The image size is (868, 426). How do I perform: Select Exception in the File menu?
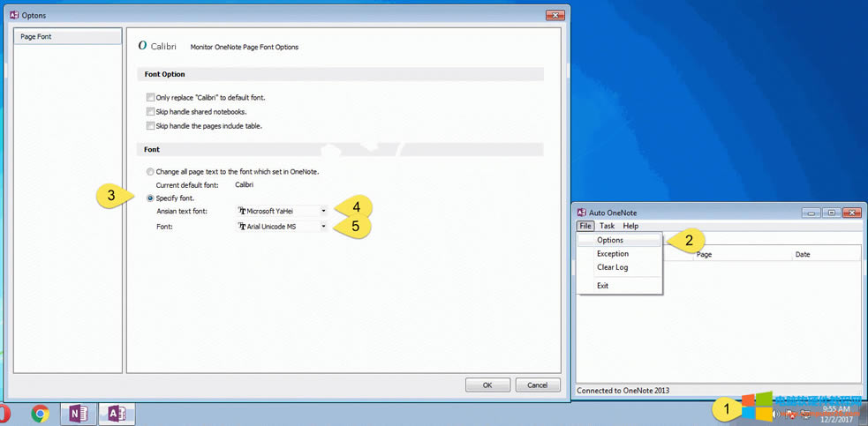(620, 254)
